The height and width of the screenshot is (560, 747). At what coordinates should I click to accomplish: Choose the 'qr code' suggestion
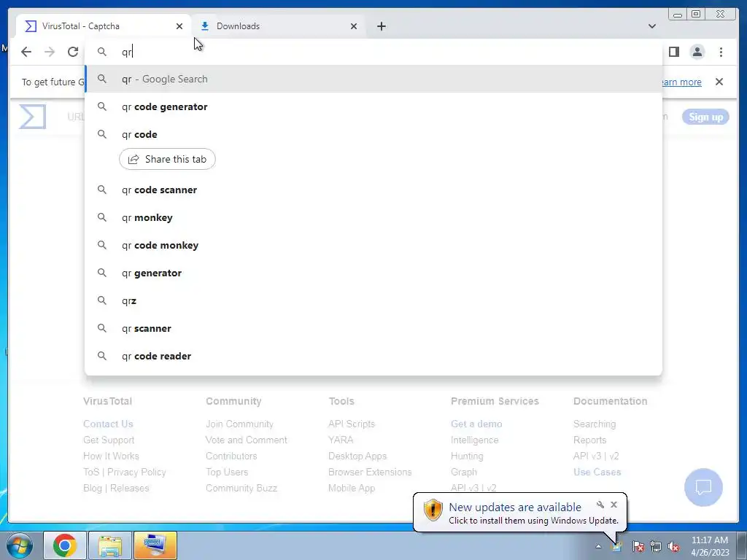(373, 134)
